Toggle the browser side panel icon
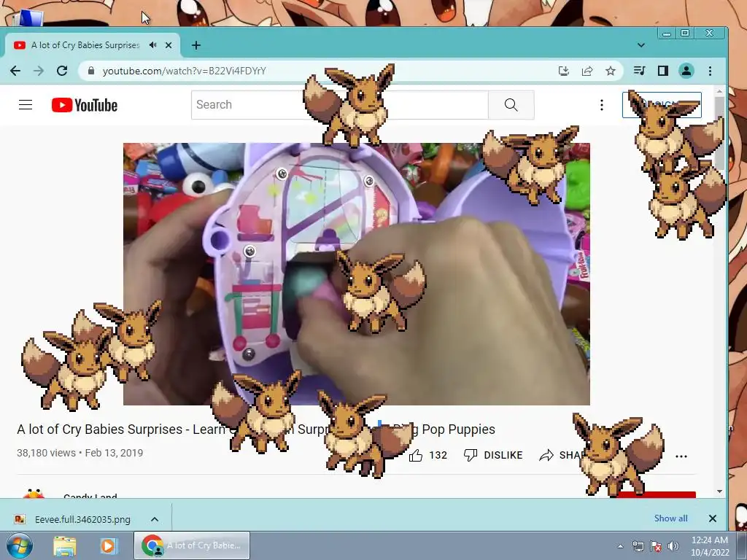The height and width of the screenshot is (560, 747). coord(662,71)
